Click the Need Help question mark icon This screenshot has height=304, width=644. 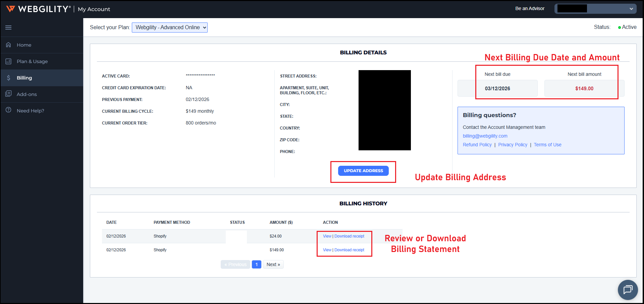[x=8, y=110]
